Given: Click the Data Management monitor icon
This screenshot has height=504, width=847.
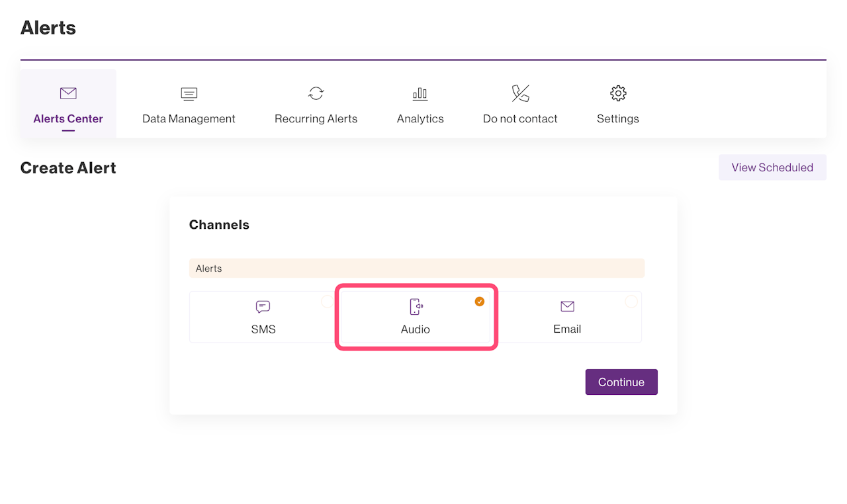Looking at the screenshot, I should coord(189,94).
